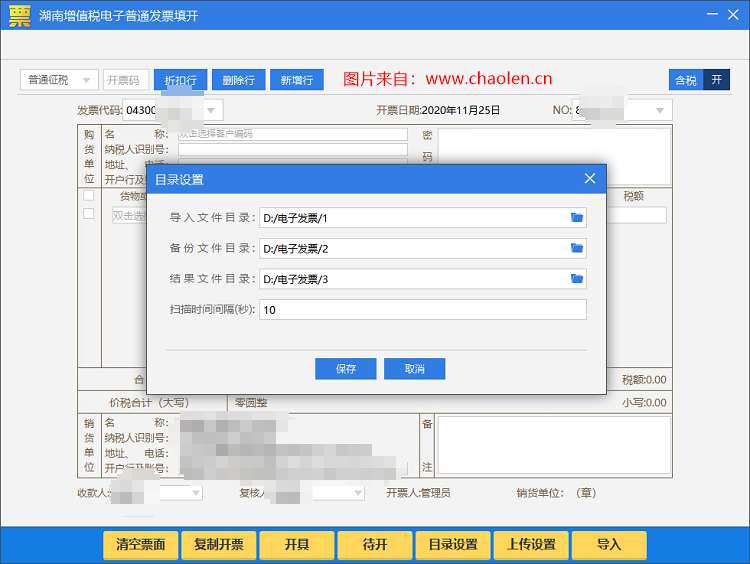This screenshot has height=564, width=750.
Task: Open 目录设置 from bottom bar
Action: (452, 544)
